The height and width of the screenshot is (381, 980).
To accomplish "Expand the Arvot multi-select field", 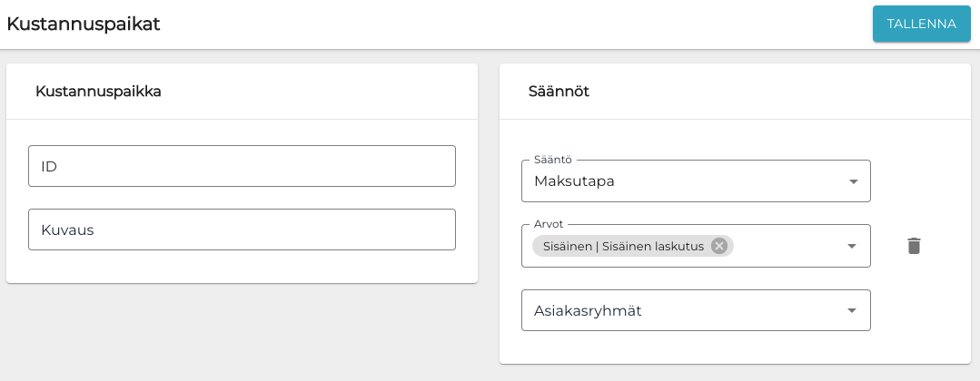I will 788,246.
